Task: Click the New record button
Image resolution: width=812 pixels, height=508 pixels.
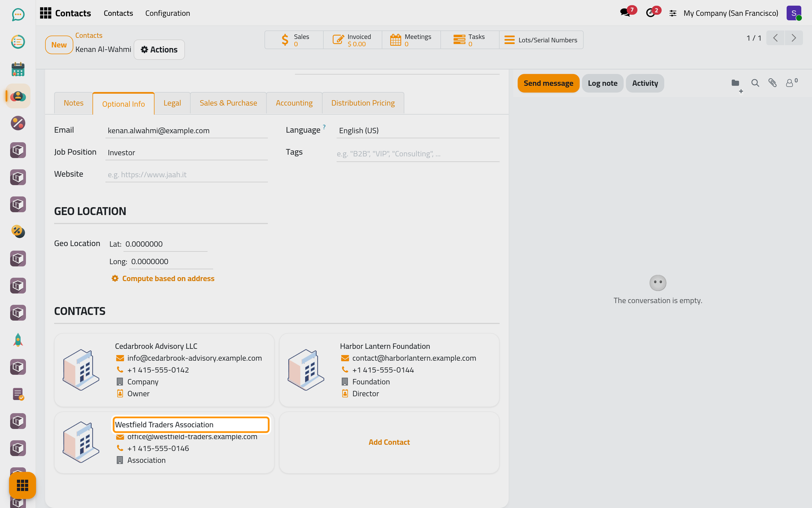Action: 59,45
